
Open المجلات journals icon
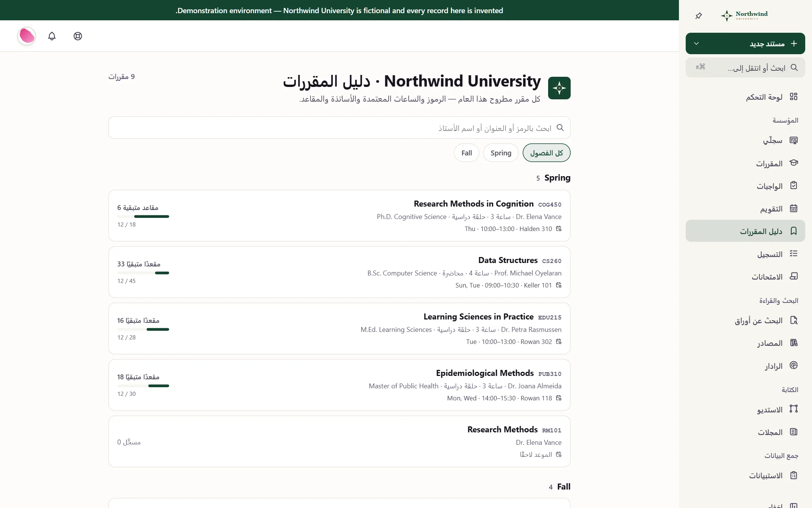coord(794,432)
